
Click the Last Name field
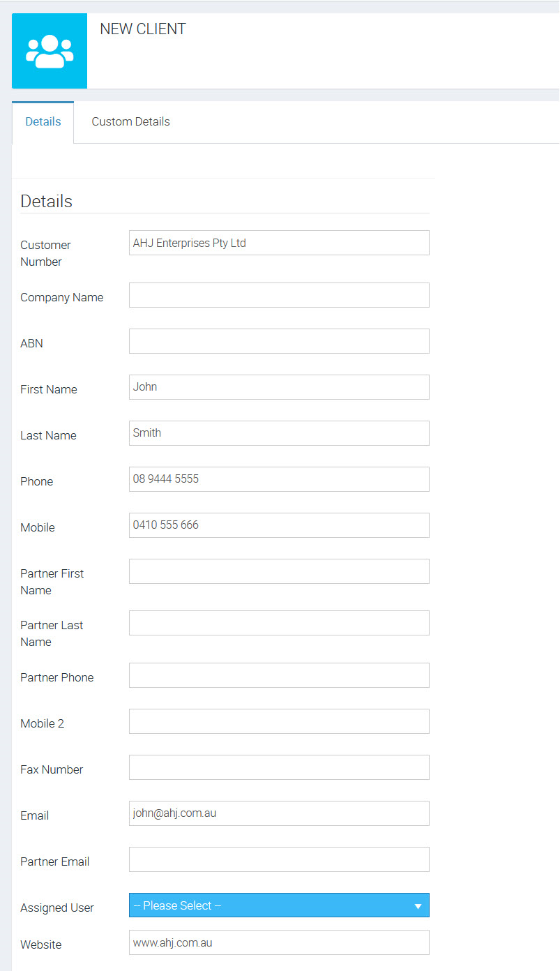(279, 433)
